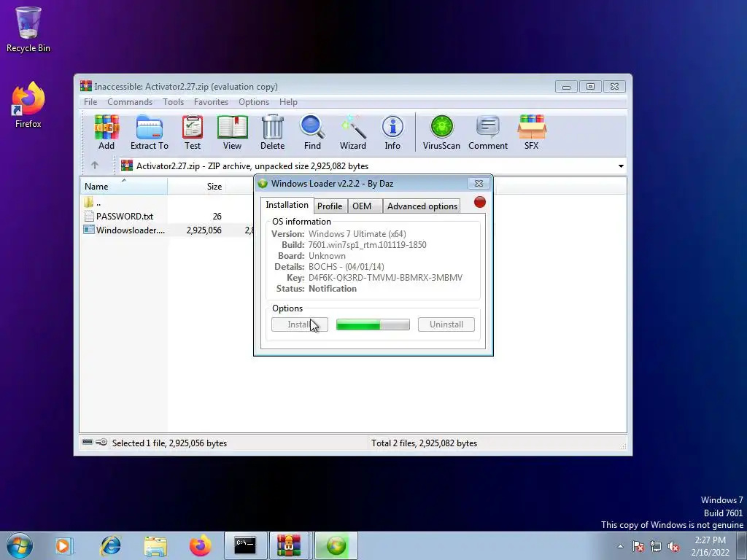Click the Uninstall button

446,324
